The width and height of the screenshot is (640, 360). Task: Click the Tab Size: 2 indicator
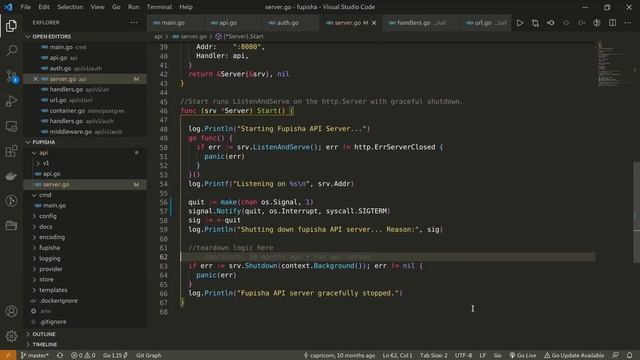[433, 355]
